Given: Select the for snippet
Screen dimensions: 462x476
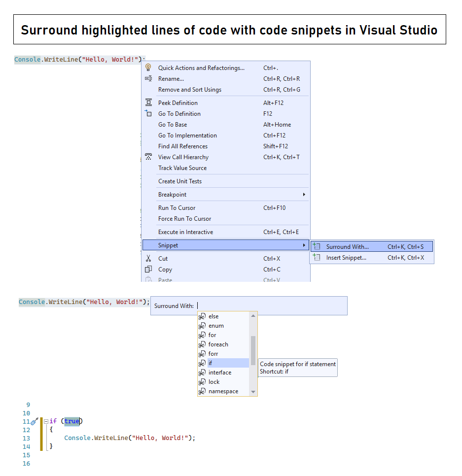Looking at the screenshot, I should click(223, 335).
